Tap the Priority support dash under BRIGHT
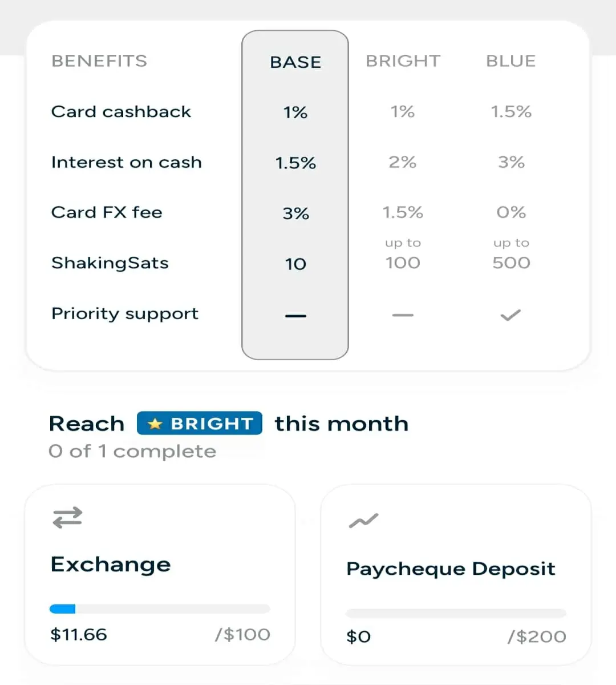This screenshot has height=685, width=616. (x=403, y=315)
